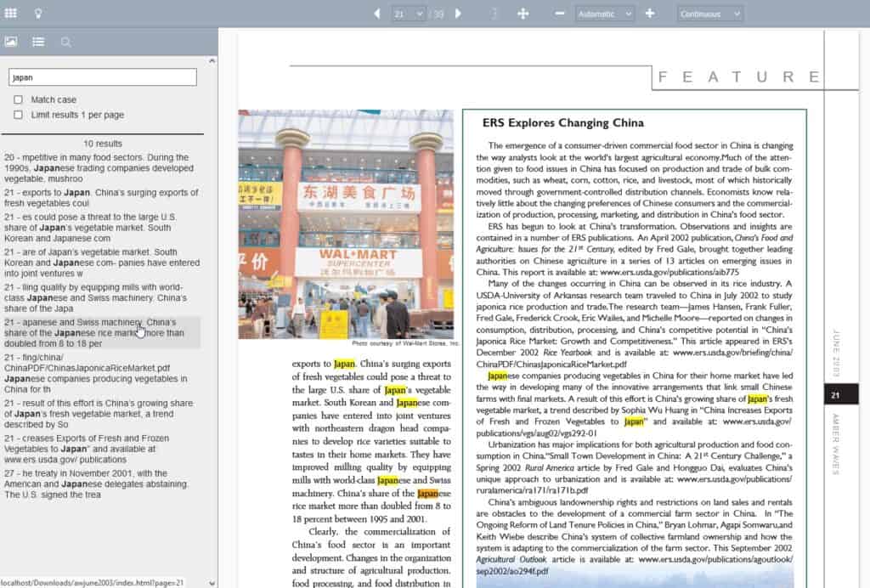This screenshot has height=588, width=870.
Task: Show the outline list panel
Action: pyautogui.click(x=38, y=42)
